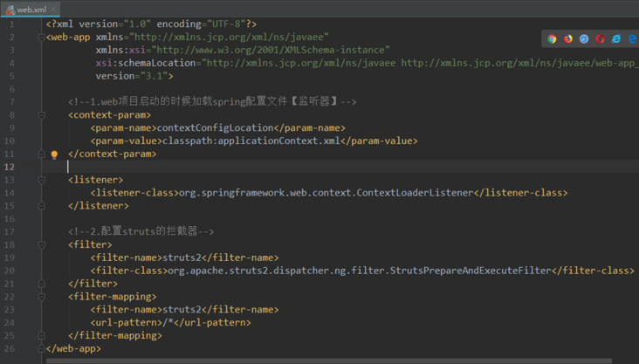639x364 pixels.
Task: Click the closing </filter-mapping> tag
Action: click(x=115, y=335)
